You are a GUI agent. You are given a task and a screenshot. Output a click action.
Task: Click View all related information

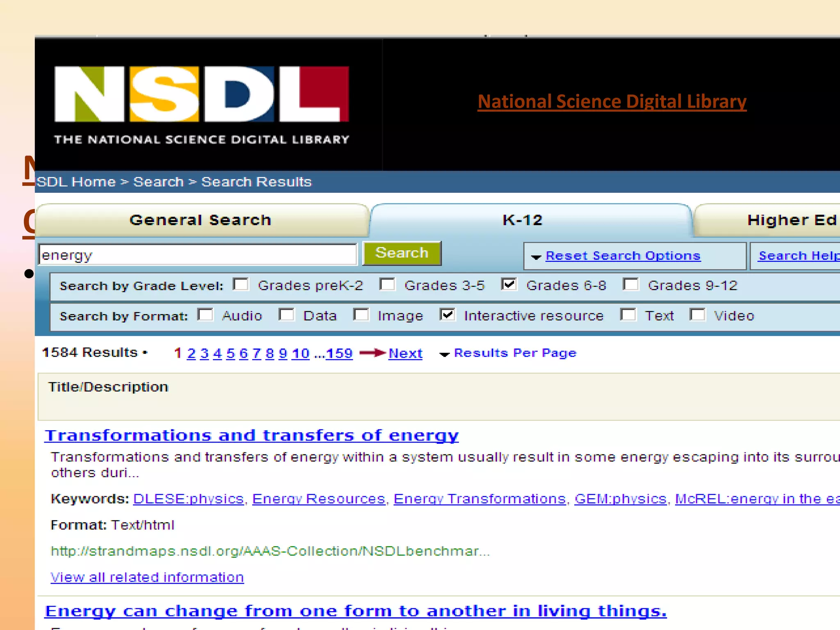tap(147, 577)
